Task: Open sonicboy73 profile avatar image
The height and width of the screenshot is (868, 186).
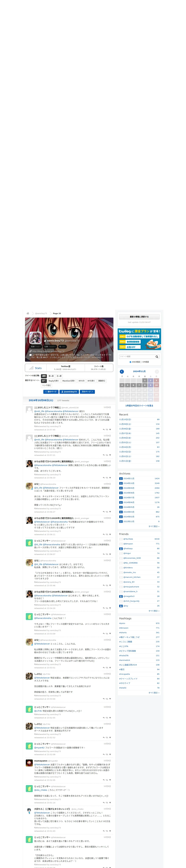Action: click(x=35, y=337)
